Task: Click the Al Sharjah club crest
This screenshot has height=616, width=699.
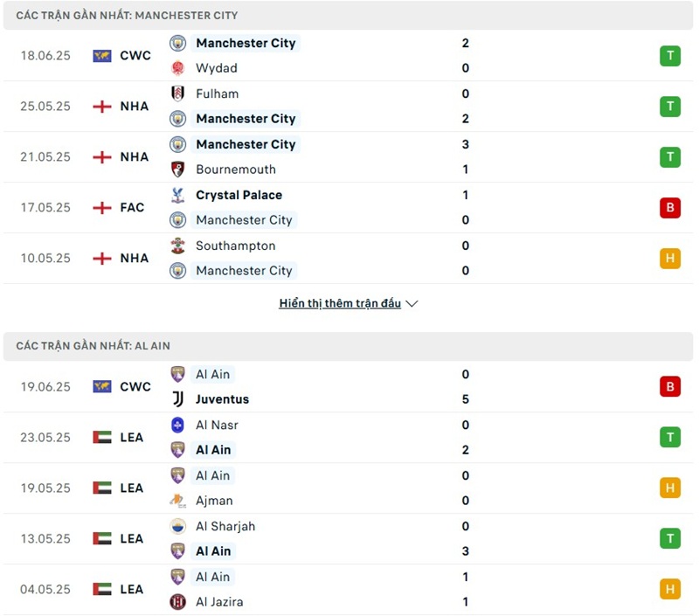Action: [x=178, y=526]
